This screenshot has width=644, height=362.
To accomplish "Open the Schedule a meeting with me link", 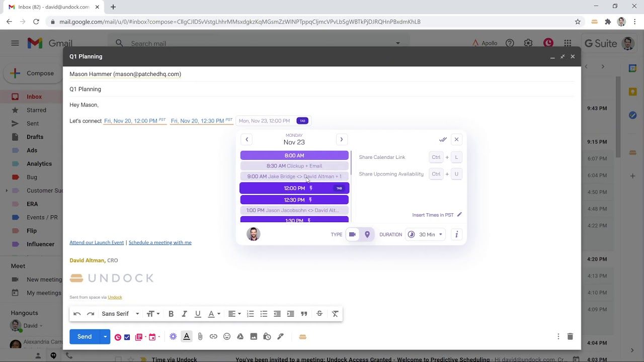I will click(160, 242).
